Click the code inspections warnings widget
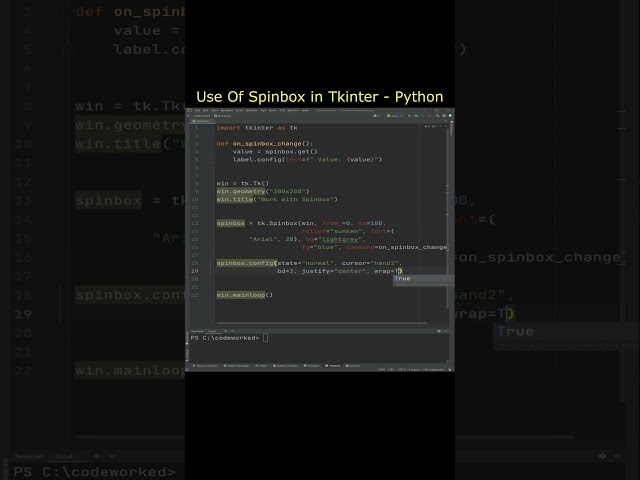Image resolution: width=640 pixels, height=480 pixels. tap(433, 127)
